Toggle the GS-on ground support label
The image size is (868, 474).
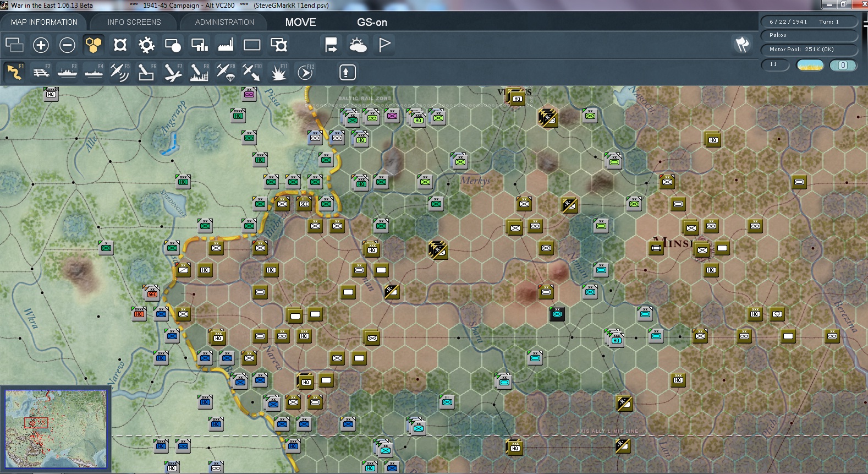point(372,23)
